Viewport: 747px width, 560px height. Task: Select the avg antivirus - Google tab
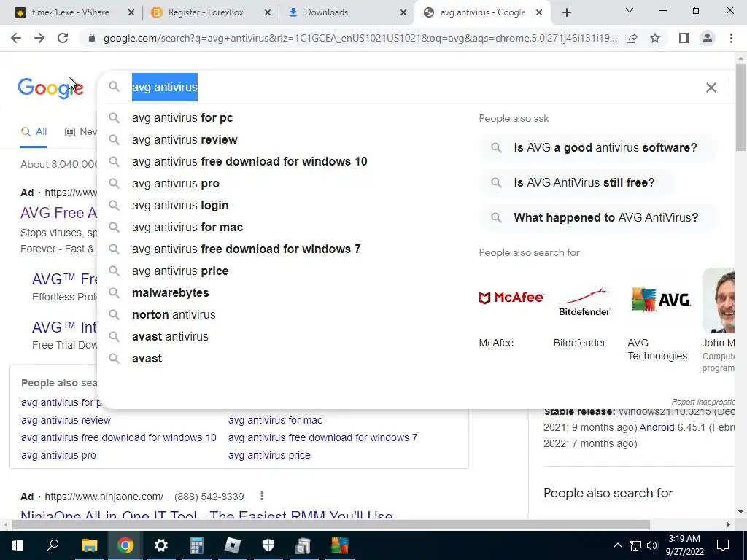click(481, 12)
